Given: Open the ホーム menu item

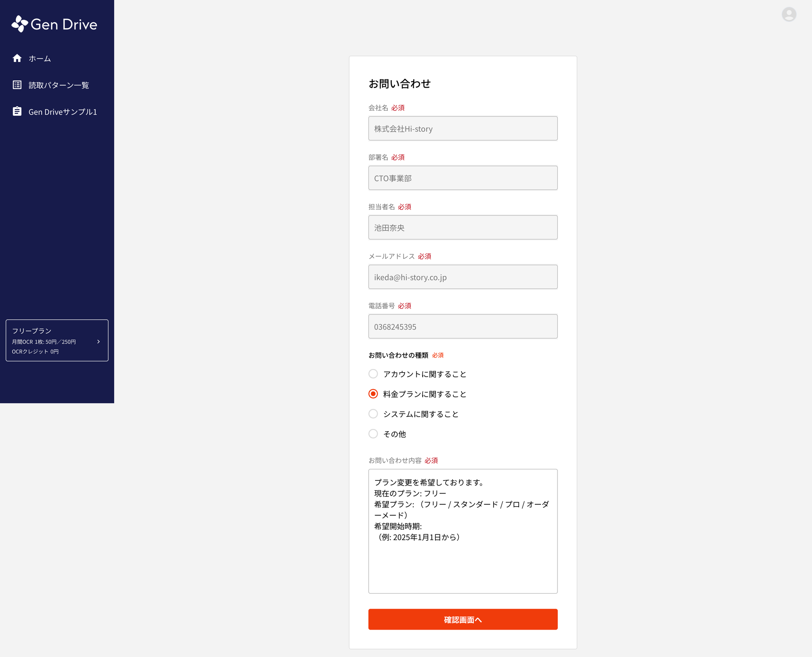Looking at the screenshot, I should (x=40, y=59).
